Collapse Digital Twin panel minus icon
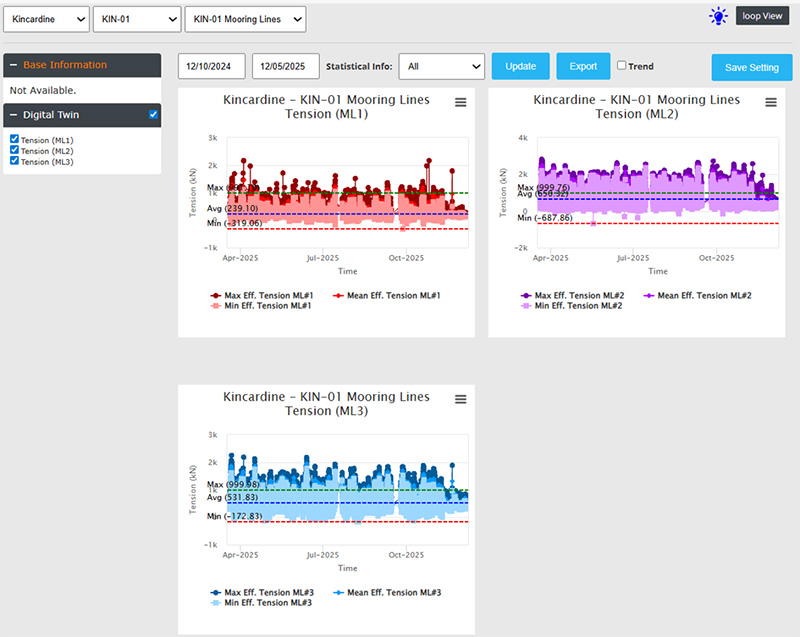Screen dimensions: 800x637 tap(13, 115)
